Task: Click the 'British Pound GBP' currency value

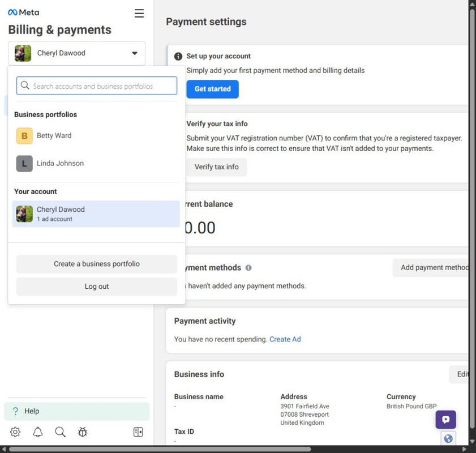Action: [x=411, y=406]
